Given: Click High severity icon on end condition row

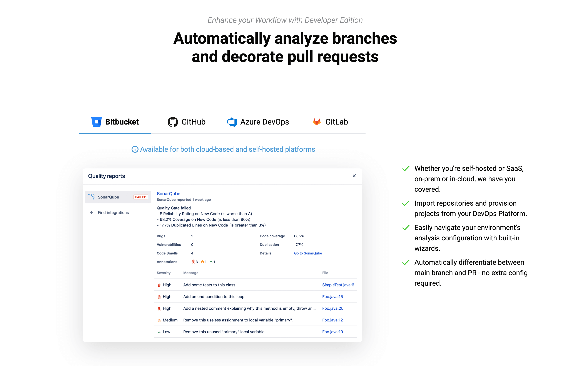Looking at the screenshot, I should [x=159, y=297].
